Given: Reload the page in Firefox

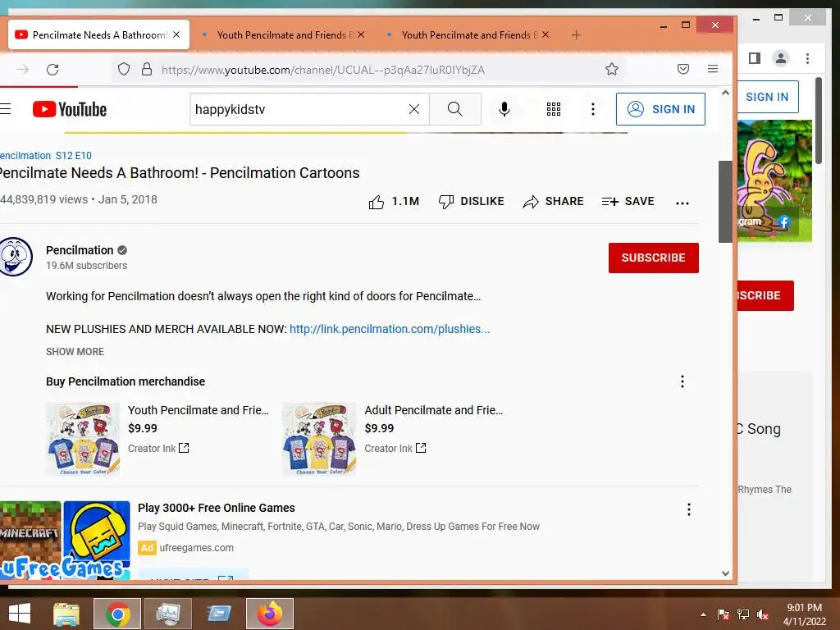Looking at the screenshot, I should pos(52,70).
